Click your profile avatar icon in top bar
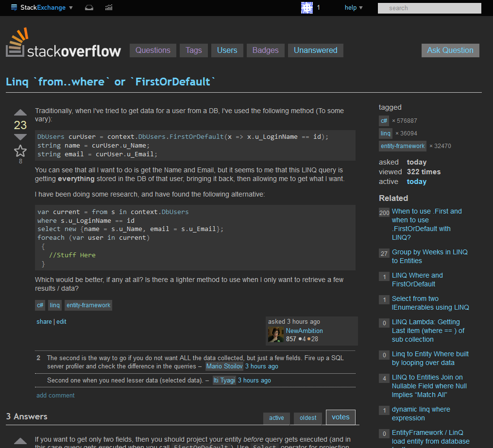493x448 pixels. click(x=306, y=8)
